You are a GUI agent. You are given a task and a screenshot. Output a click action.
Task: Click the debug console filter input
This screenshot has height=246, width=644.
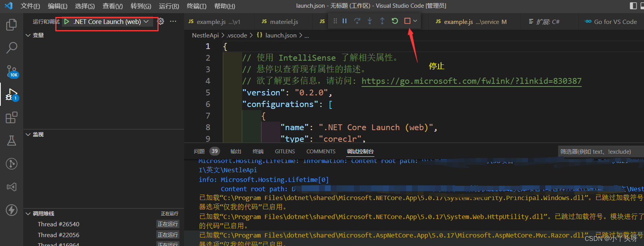601,152
